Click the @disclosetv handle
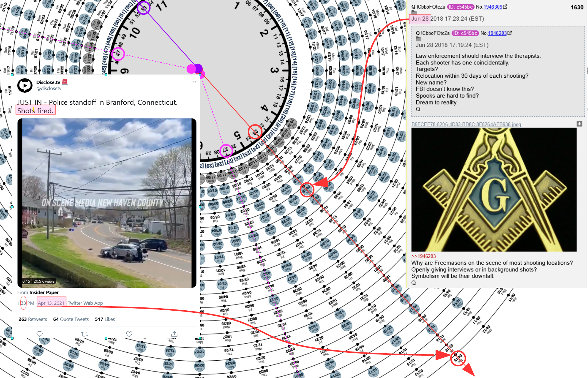The height and width of the screenshot is (378, 588). click(x=49, y=89)
